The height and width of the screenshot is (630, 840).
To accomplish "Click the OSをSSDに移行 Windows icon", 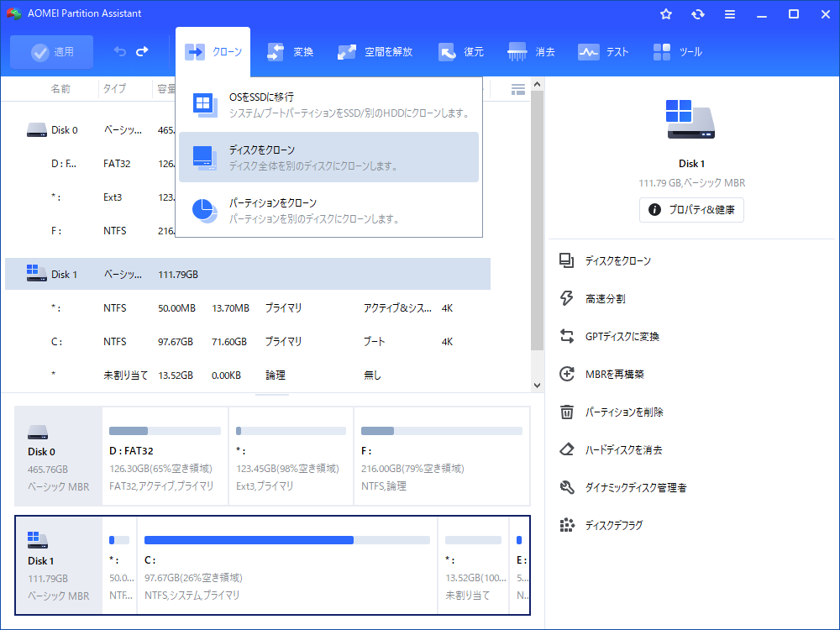I will [x=205, y=105].
